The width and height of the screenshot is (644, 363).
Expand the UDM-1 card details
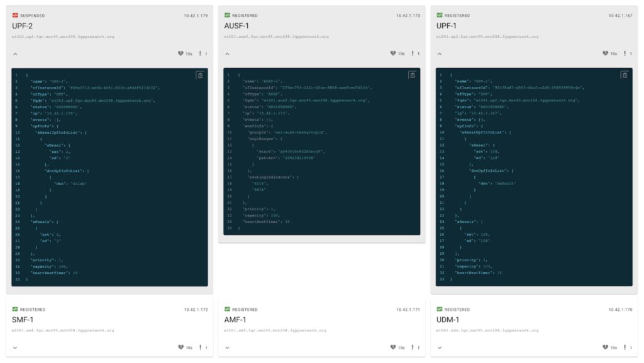click(x=440, y=348)
